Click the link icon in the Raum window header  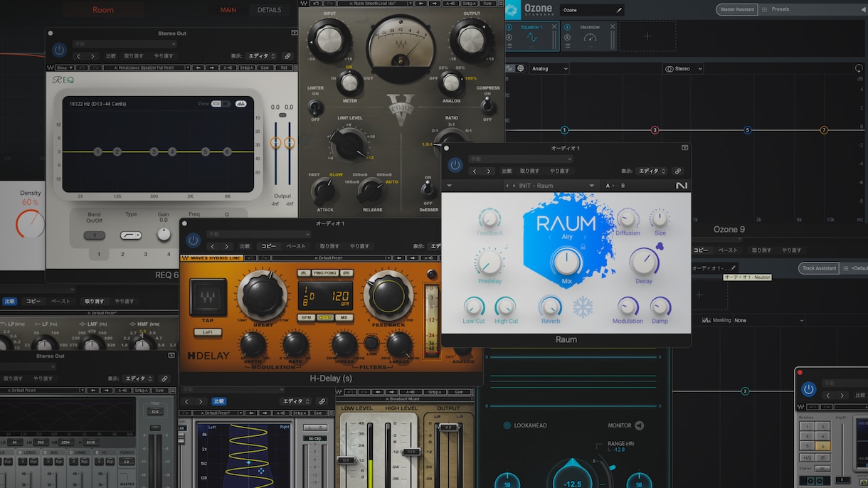tap(677, 171)
